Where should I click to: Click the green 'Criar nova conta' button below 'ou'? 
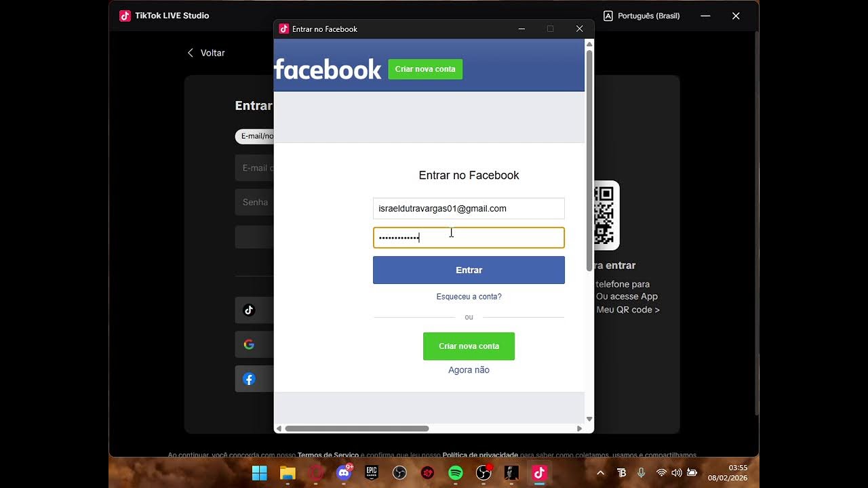tap(469, 346)
